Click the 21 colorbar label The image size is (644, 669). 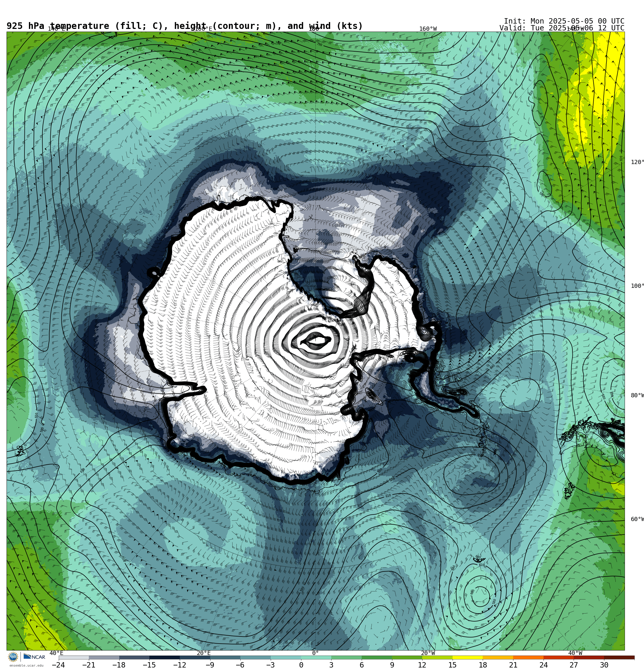tap(513, 665)
